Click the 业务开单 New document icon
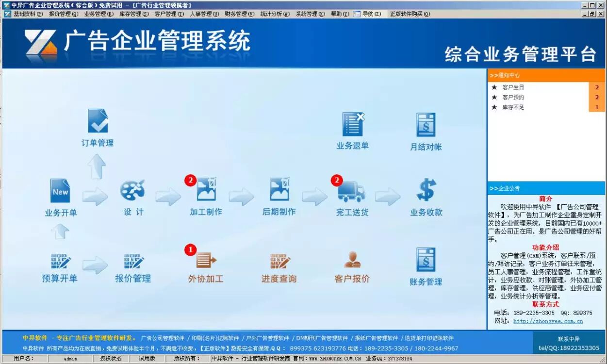 [x=61, y=191]
